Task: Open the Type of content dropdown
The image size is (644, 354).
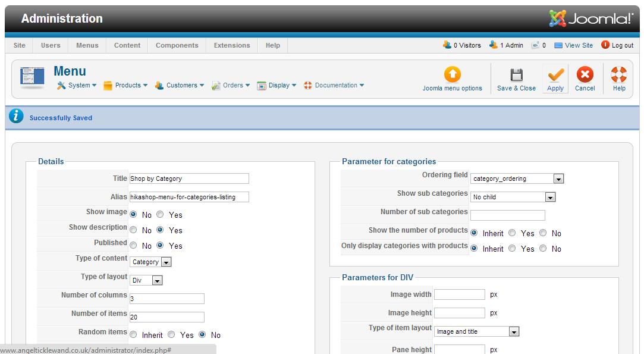Action: click(150, 262)
